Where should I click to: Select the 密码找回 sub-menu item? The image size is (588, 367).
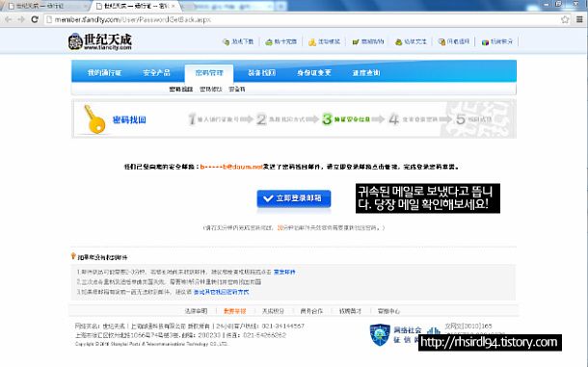(181, 90)
